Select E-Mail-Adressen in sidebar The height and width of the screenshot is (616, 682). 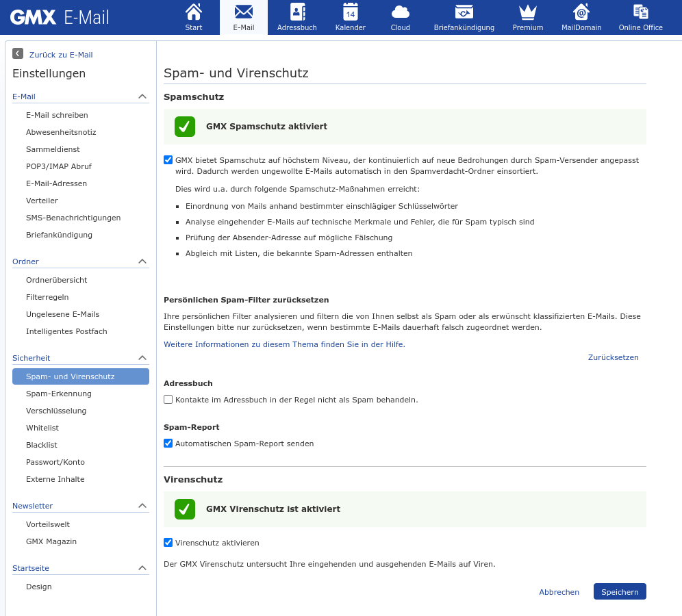[x=56, y=183]
